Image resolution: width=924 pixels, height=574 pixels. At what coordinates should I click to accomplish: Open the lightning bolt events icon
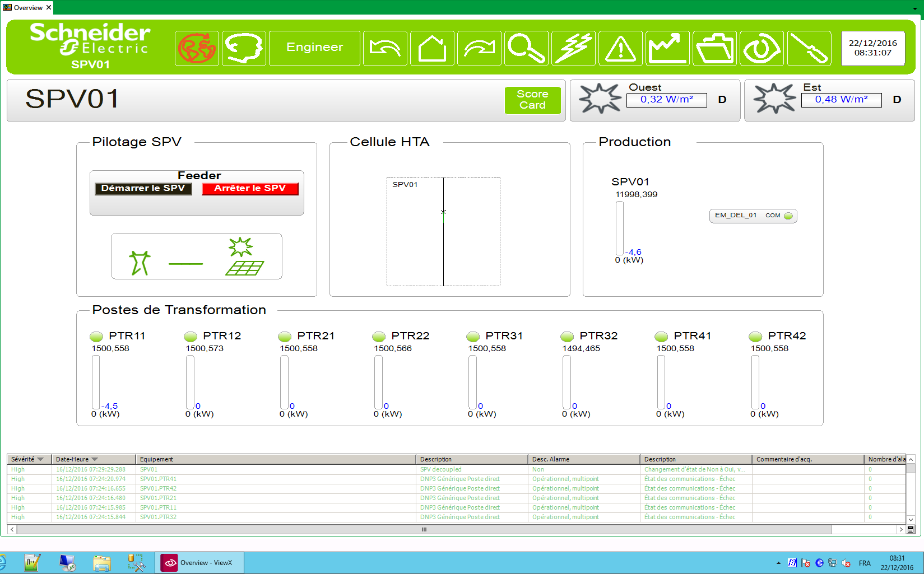coord(573,49)
